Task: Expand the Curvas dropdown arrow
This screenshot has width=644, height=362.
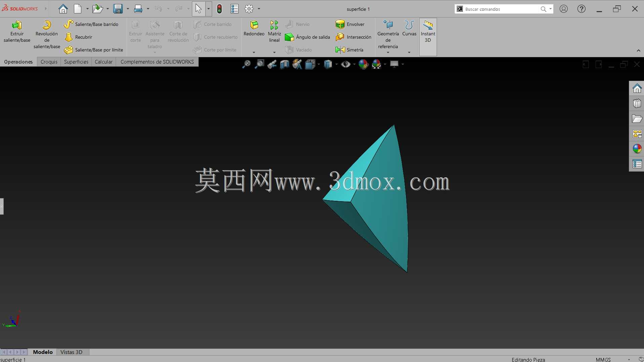Action: pyautogui.click(x=409, y=52)
